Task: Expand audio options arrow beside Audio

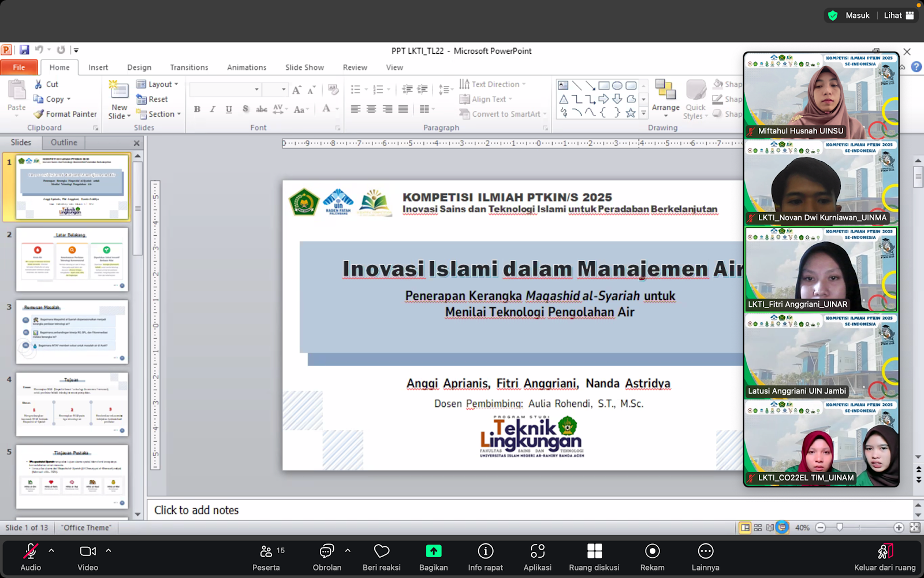Action: 51,551
